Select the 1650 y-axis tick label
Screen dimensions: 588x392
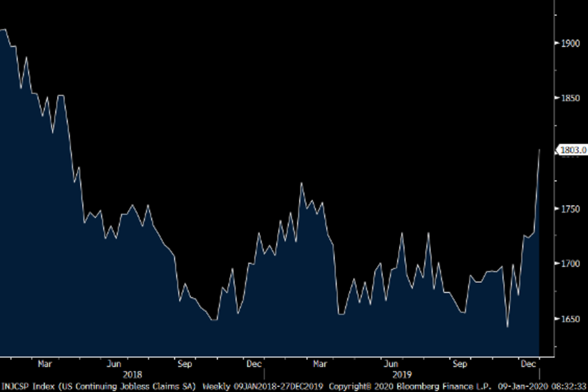[x=570, y=319]
